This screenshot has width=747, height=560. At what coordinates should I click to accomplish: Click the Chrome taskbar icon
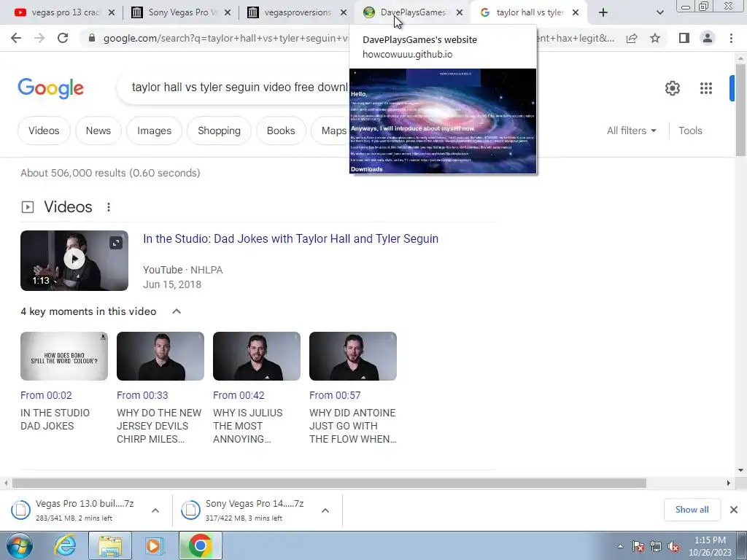click(x=200, y=545)
